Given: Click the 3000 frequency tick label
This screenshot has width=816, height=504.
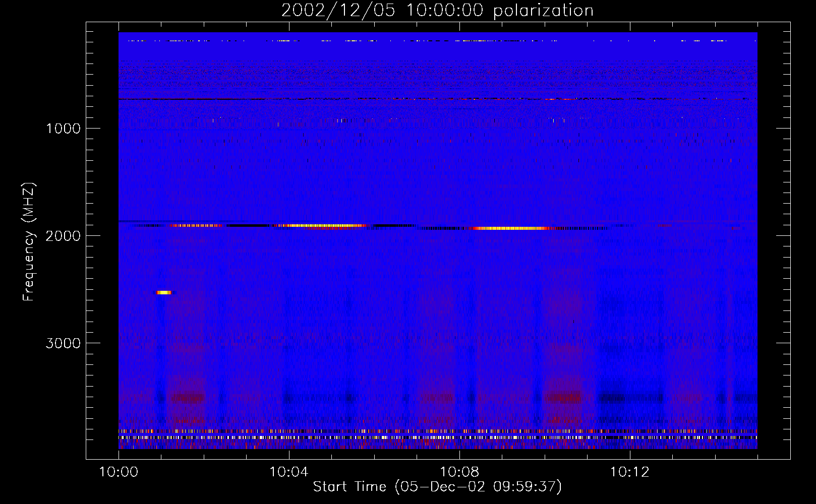Looking at the screenshot, I should 63,343.
